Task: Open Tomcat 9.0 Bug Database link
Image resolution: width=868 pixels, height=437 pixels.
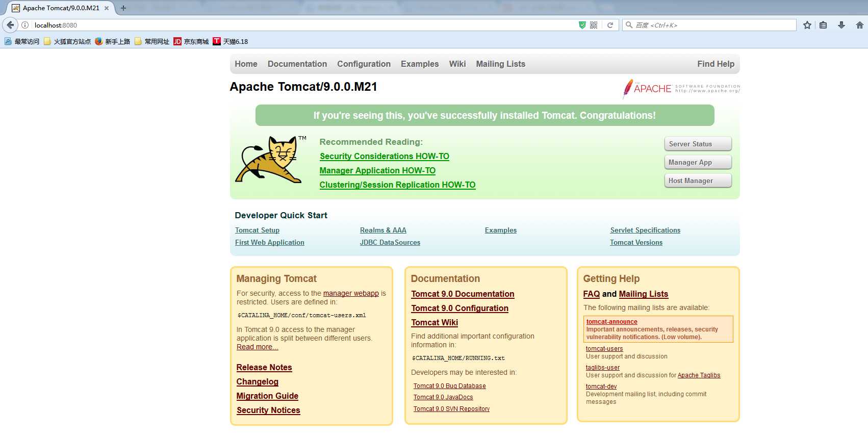Action: pos(450,386)
